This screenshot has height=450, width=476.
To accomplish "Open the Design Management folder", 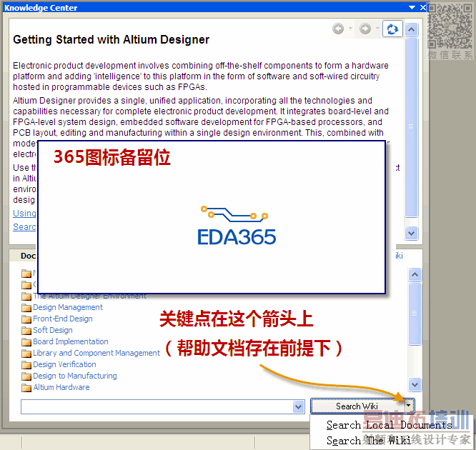I will (x=68, y=307).
